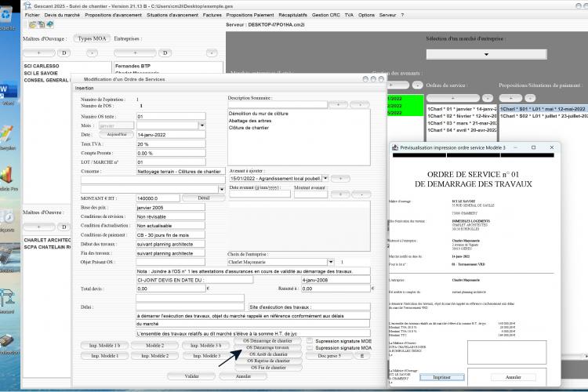Open the Gescant crane desktop icon

pyautogui.click(x=8, y=298)
